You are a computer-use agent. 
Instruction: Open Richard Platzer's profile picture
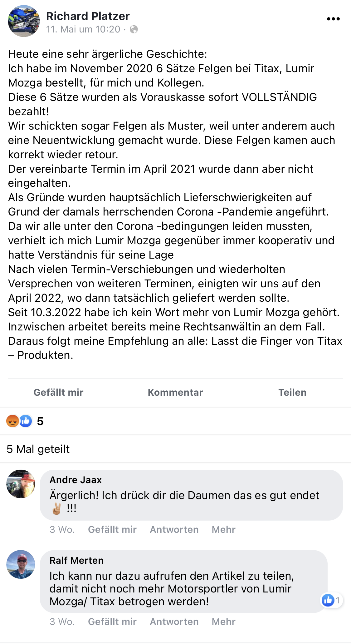pos(24,21)
